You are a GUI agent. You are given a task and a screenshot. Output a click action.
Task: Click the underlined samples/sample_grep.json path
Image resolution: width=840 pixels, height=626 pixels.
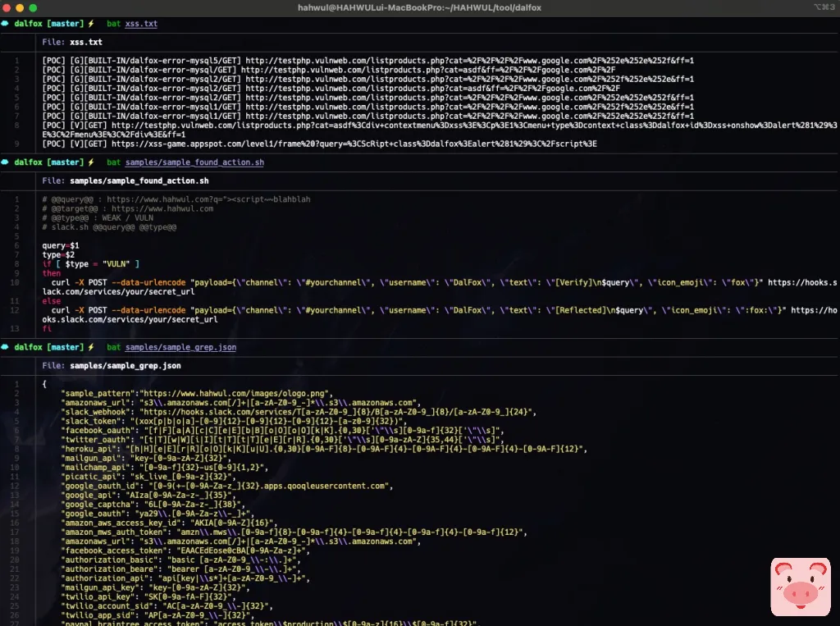point(180,347)
